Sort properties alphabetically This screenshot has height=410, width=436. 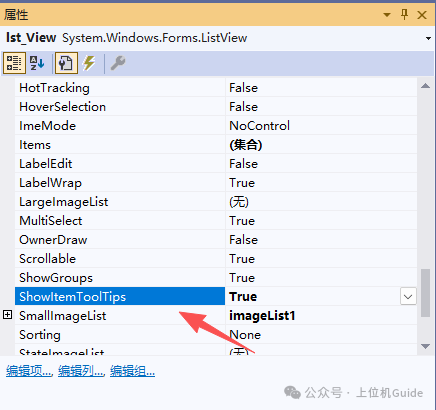coord(37,63)
